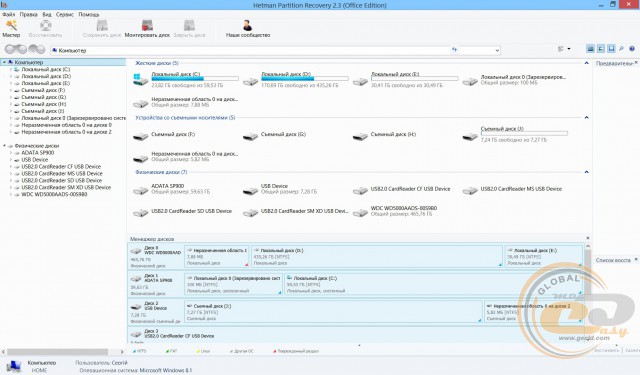The height and width of the screenshot is (375, 640).
Task: Toggle the third panel layout button
Action: click(x=611, y=49)
